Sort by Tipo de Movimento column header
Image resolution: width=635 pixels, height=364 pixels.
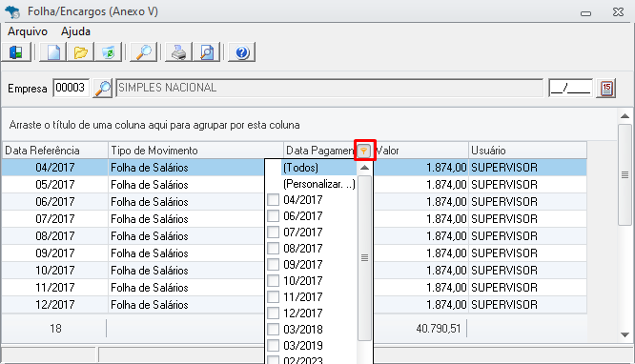[195, 151]
